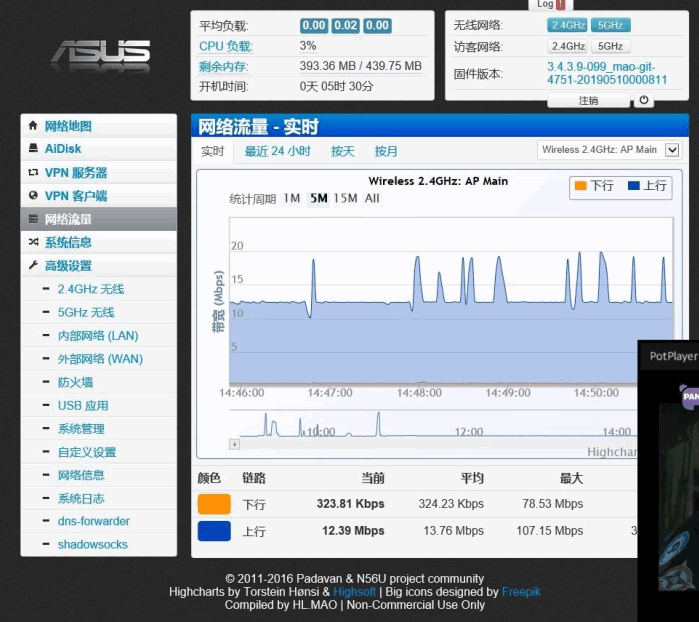The height and width of the screenshot is (622, 699).
Task: Open the Wireless 2.4GHz: AP Main dropdown
Action: tap(609, 150)
